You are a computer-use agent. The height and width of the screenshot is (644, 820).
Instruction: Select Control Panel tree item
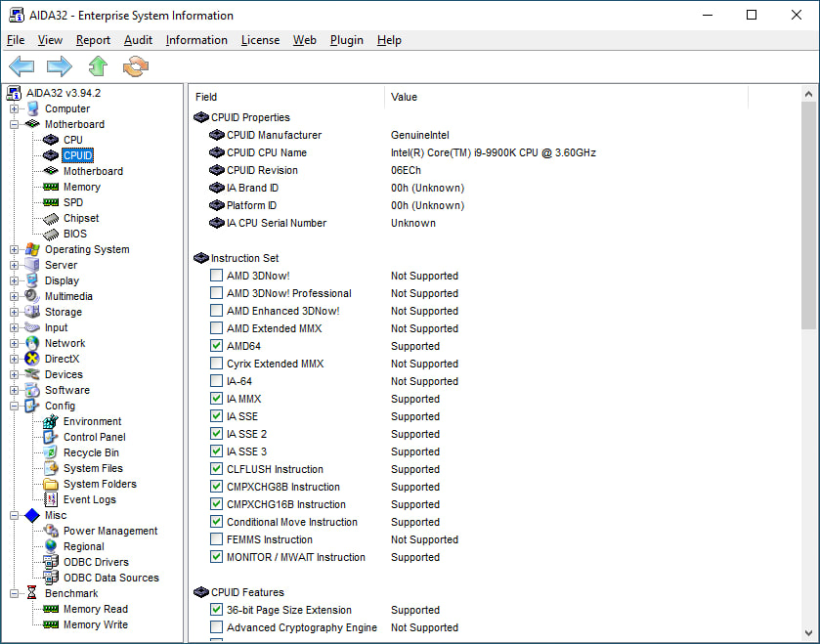[95, 437]
